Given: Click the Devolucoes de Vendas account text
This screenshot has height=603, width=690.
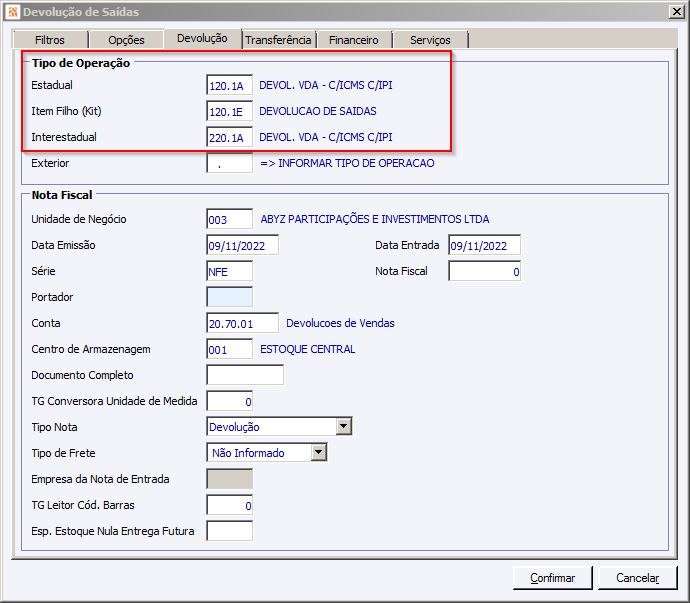Looking at the screenshot, I should coord(340,323).
